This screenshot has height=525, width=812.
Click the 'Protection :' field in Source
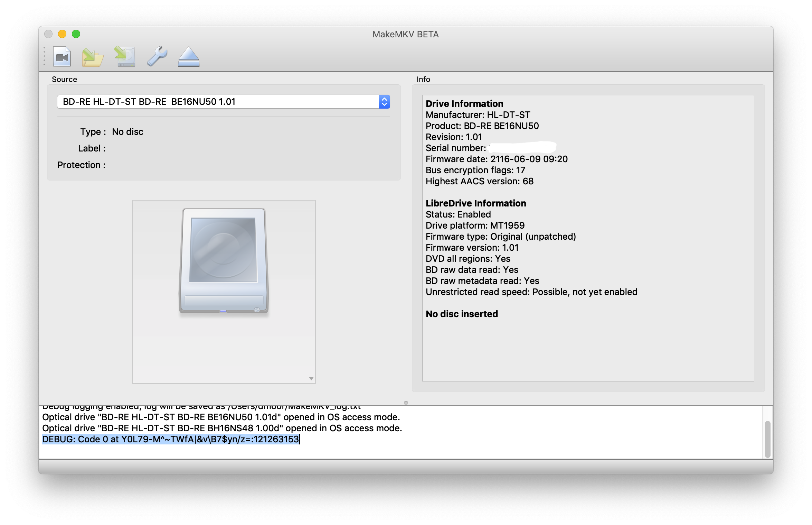[x=82, y=165]
